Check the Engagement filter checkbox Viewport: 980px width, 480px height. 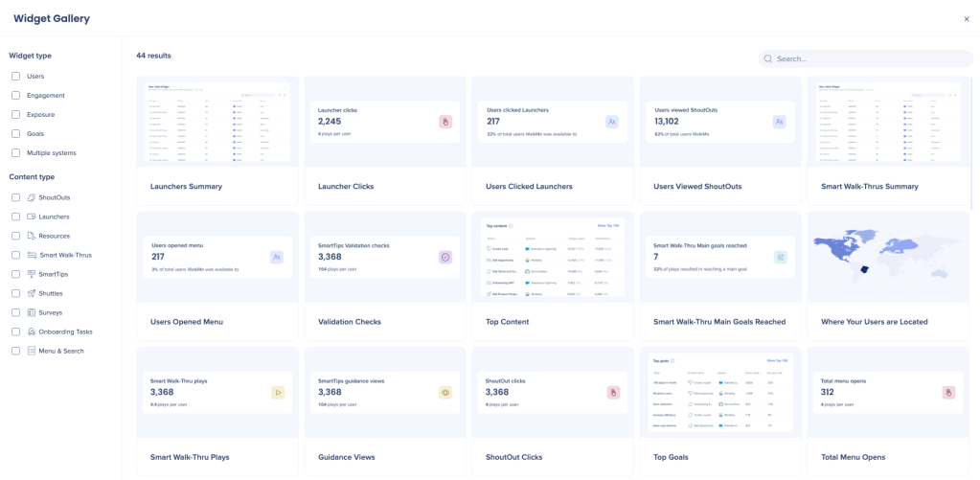click(15, 96)
